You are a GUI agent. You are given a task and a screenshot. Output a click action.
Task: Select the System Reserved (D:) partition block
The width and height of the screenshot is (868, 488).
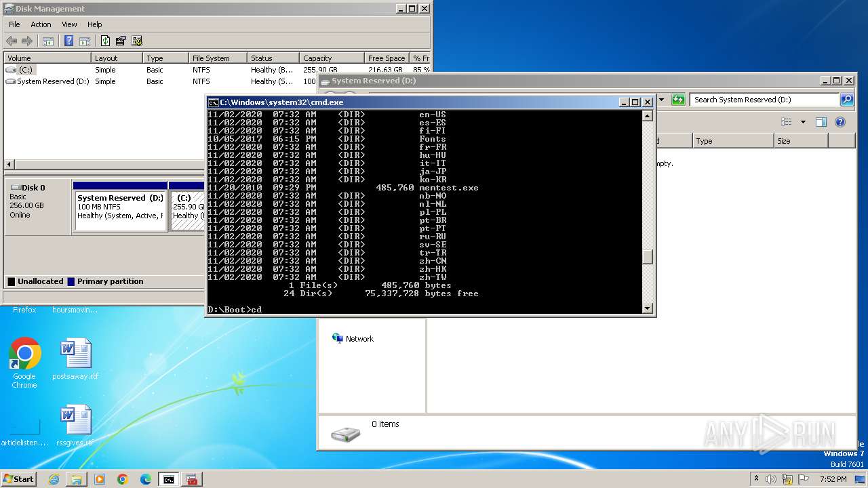point(121,207)
